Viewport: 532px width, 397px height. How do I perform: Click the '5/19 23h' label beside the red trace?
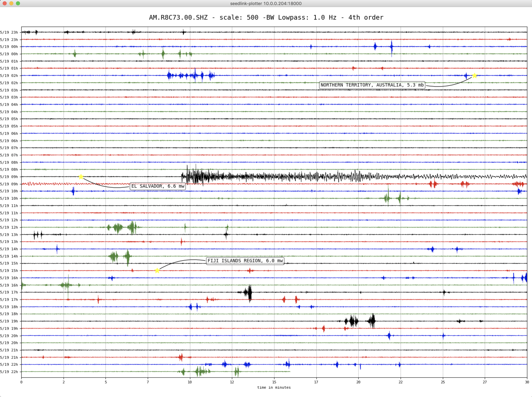9,40
